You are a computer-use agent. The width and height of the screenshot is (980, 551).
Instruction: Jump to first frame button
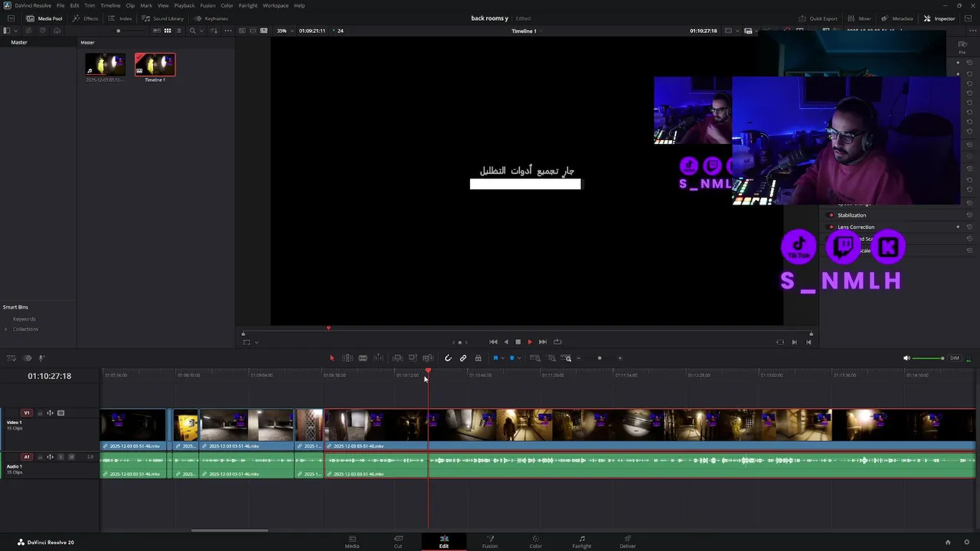click(493, 342)
